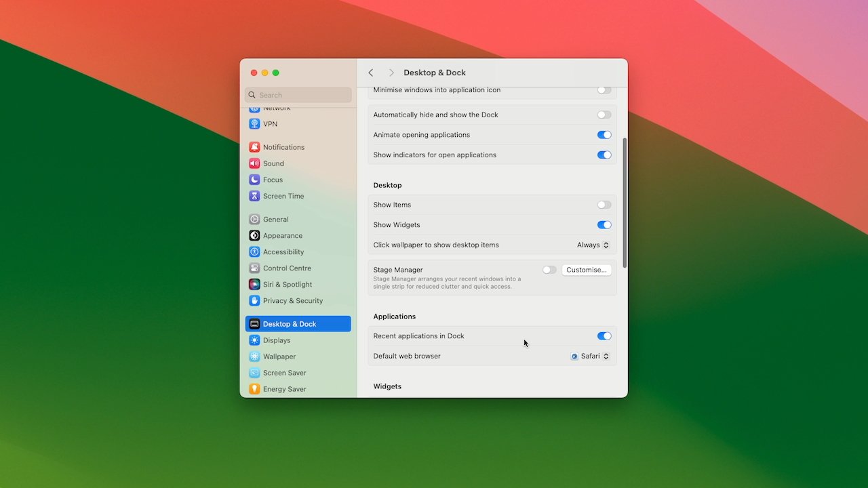Viewport: 868px width, 488px height.
Task: Click the Desktop & Dock icon
Action: click(x=254, y=324)
